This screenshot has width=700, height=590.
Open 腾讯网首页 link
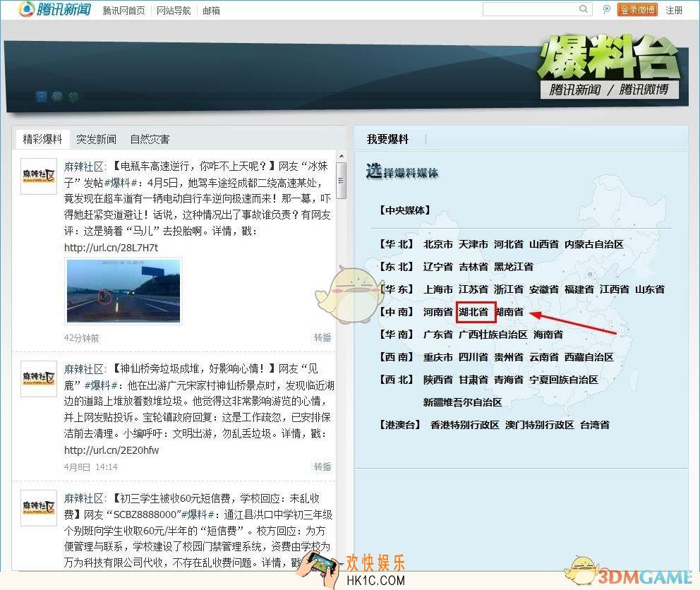pyautogui.click(x=123, y=11)
